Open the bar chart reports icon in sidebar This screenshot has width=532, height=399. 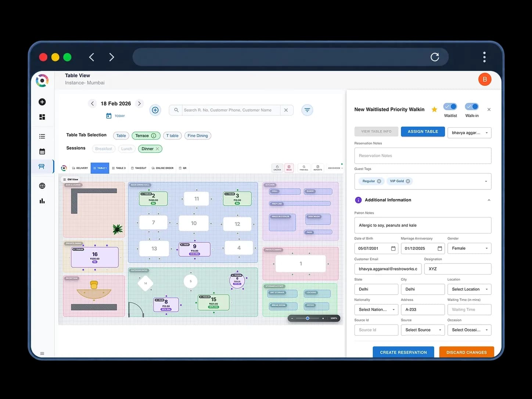pos(42,201)
